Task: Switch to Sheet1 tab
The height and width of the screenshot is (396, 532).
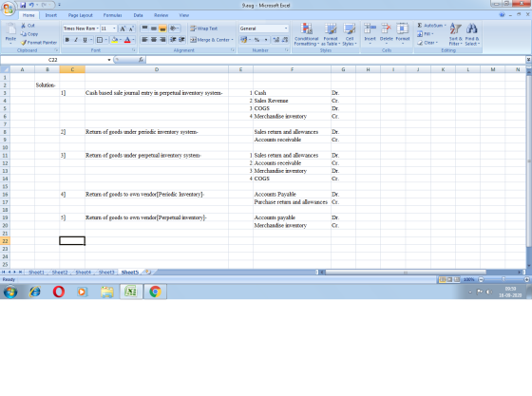Action: [37, 272]
